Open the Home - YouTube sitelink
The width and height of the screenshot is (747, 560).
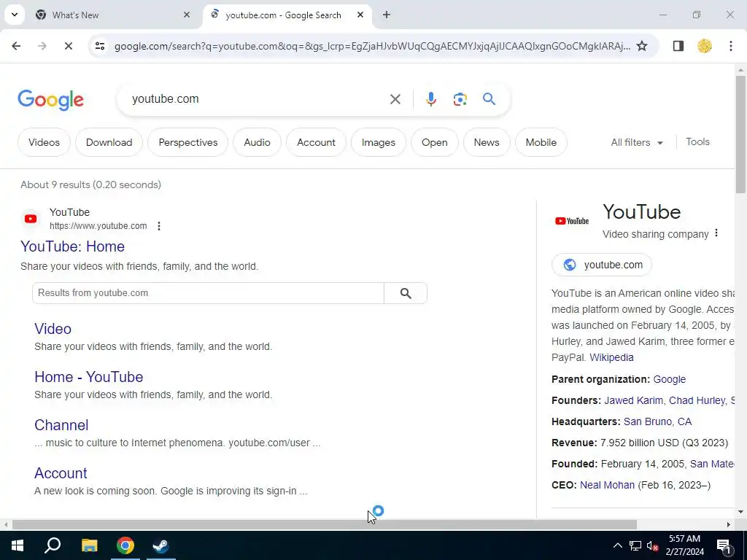pos(88,377)
